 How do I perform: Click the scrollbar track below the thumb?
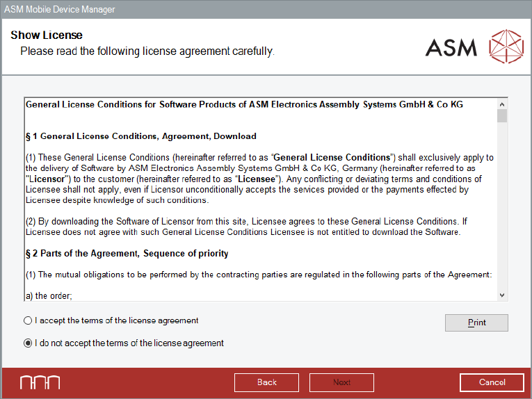tap(502, 209)
